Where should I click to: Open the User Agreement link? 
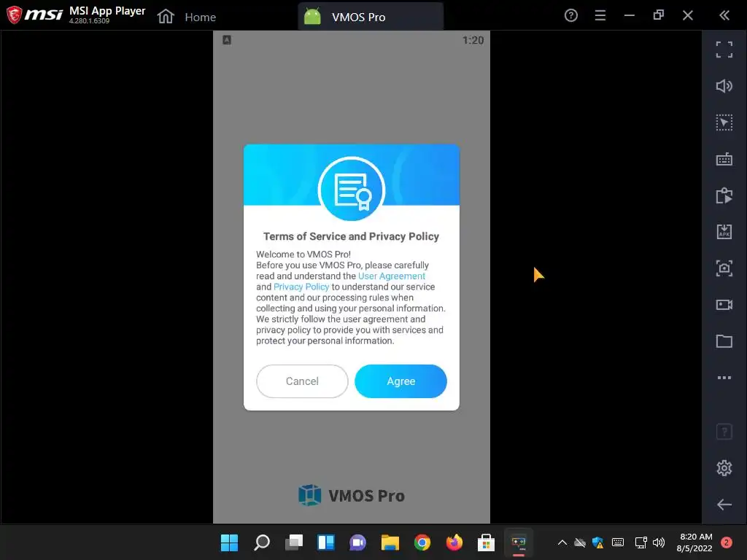click(392, 276)
